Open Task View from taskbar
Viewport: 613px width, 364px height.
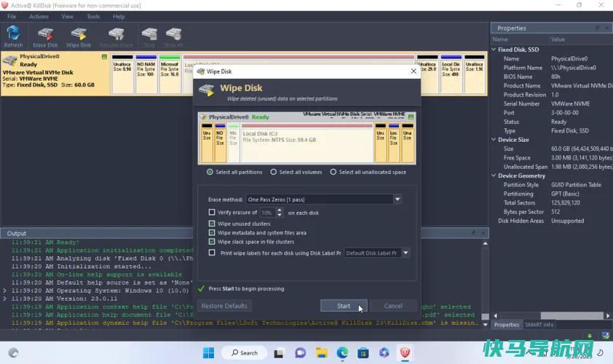[x=278, y=353]
